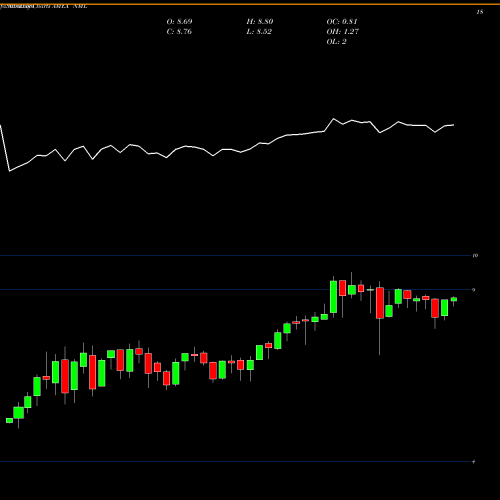Click the "10" price axis label
500x500 pixels.
coord(475,256)
